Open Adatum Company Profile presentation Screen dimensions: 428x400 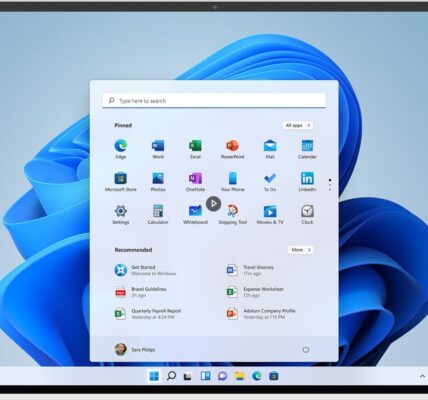[261, 314]
